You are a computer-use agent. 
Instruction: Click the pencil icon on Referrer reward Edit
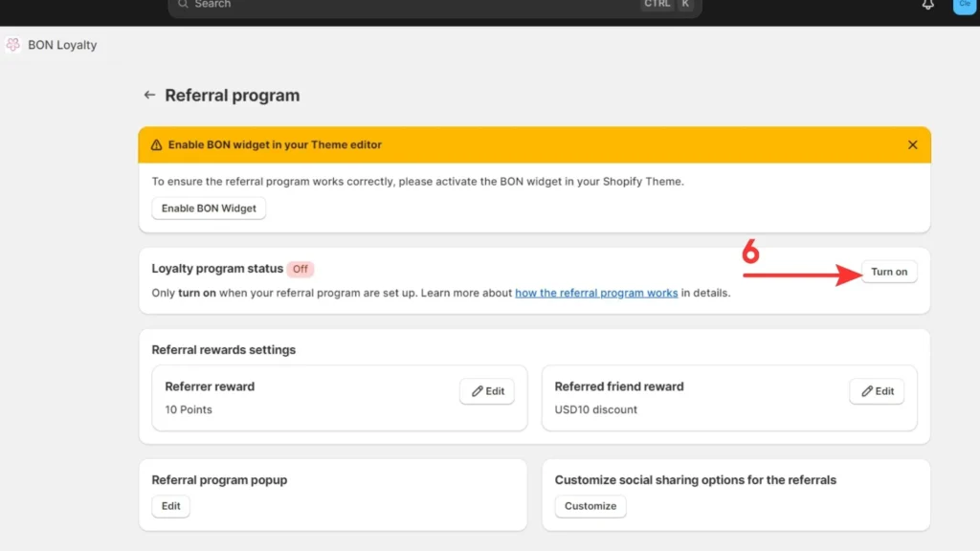point(476,390)
